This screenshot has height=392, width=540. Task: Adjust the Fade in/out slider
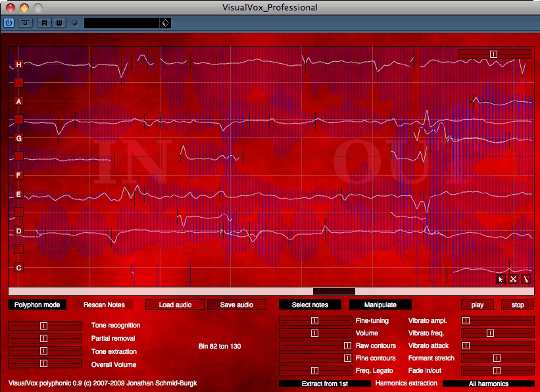pyautogui.click(x=498, y=371)
